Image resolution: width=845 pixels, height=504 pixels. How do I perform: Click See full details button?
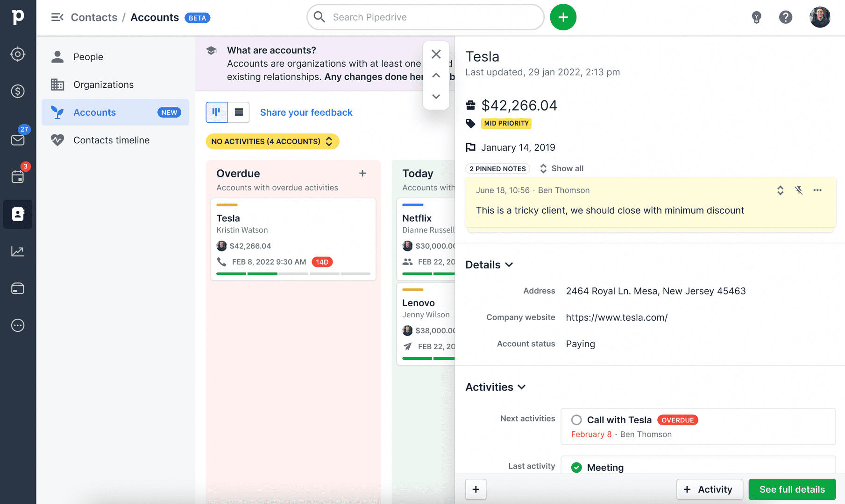pyautogui.click(x=792, y=489)
